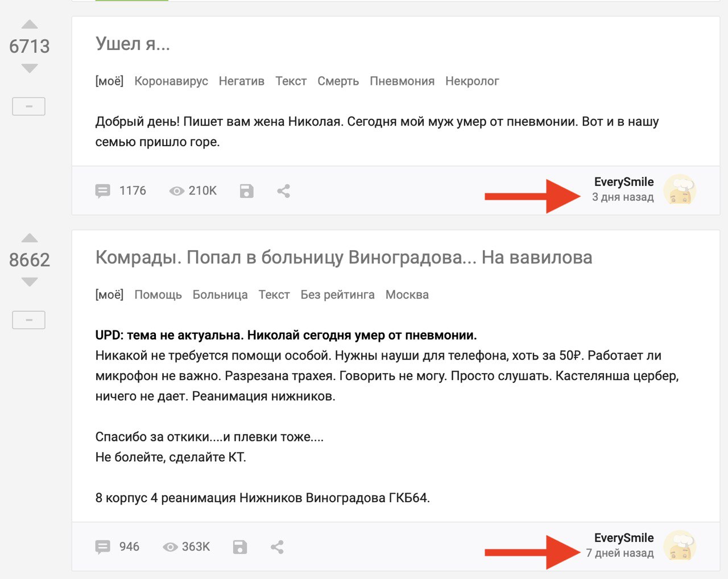
Task: Share the post "Ушел я..."
Action: [x=283, y=191]
